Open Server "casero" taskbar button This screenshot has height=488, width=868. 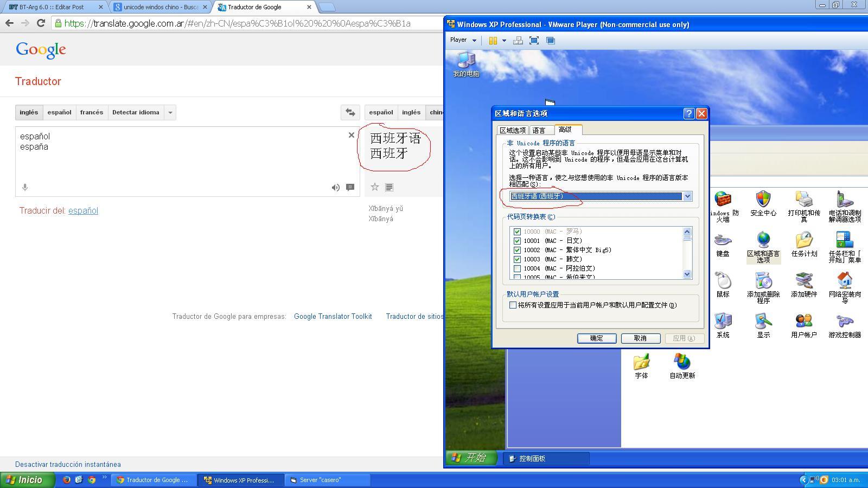[x=328, y=480]
